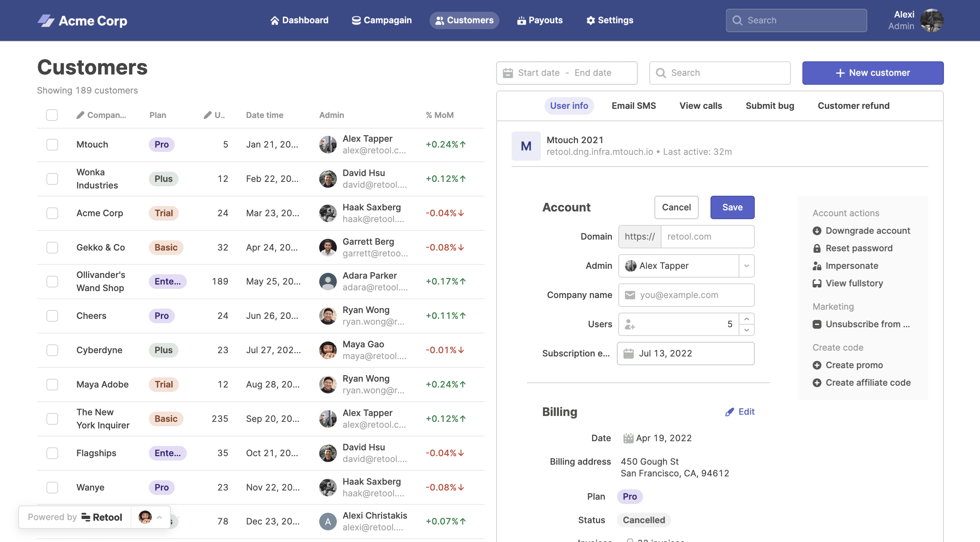Select the Acme Corp row checkbox

click(52, 213)
